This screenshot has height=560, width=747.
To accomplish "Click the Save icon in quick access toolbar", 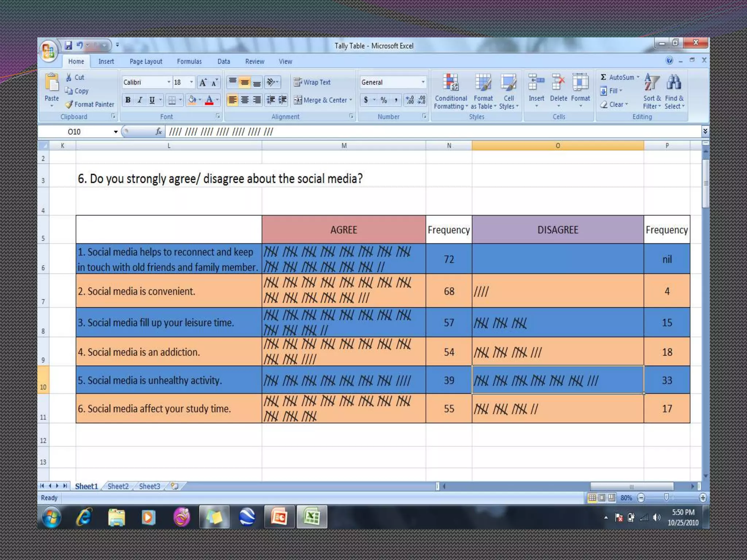I will pos(68,46).
